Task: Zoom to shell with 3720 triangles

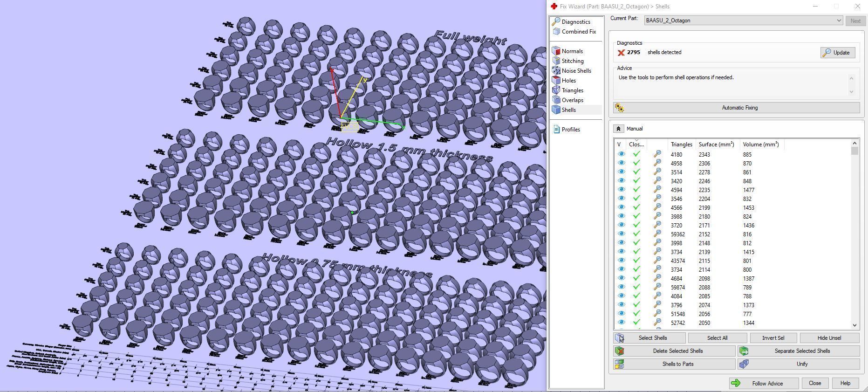Action: click(657, 225)
